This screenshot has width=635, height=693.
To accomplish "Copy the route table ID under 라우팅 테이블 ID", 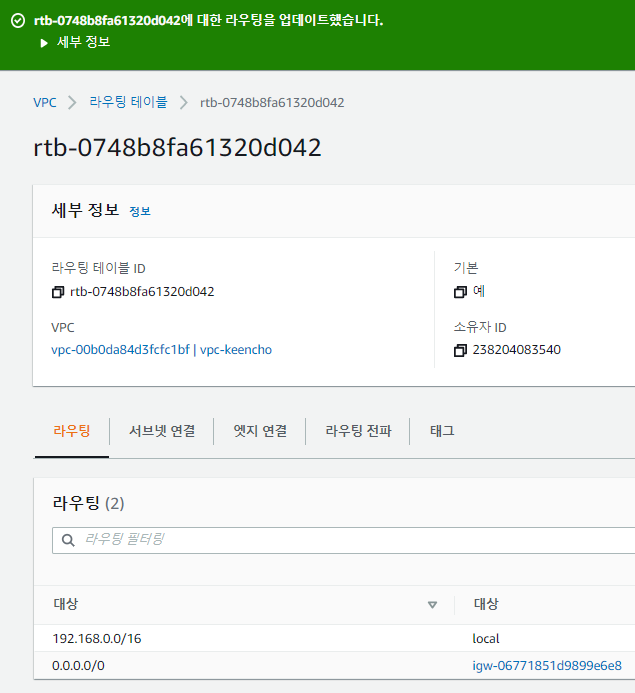I will click(58, 292).
